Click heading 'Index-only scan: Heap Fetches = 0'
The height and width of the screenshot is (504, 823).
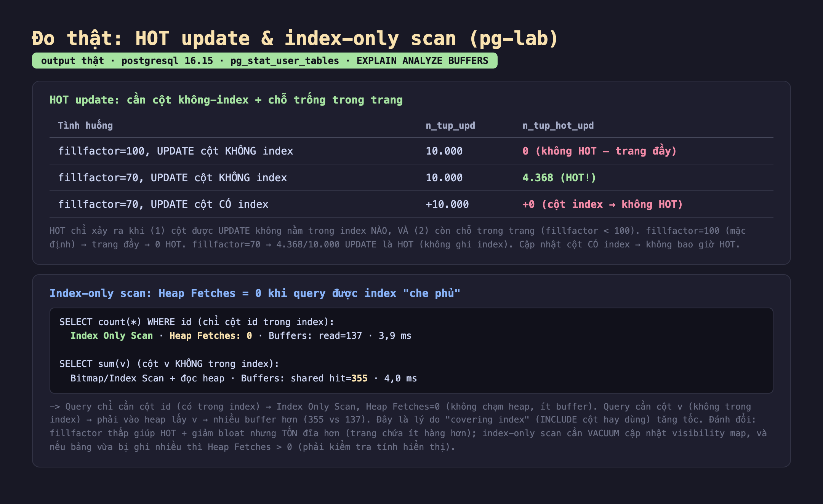(255, 293)
